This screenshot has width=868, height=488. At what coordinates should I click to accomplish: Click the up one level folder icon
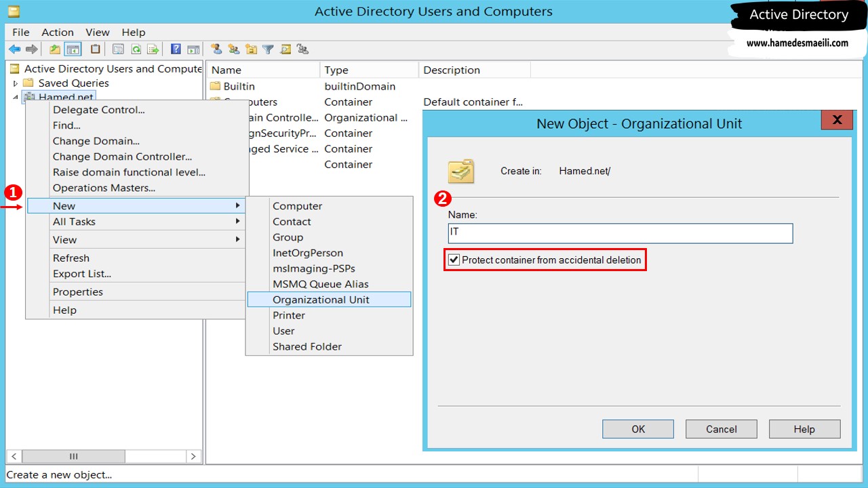click(55, 49)
